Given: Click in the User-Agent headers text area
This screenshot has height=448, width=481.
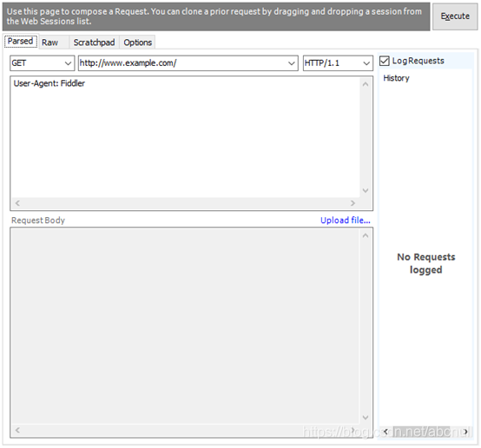Looking at the screenshot, I should [185, 137].
